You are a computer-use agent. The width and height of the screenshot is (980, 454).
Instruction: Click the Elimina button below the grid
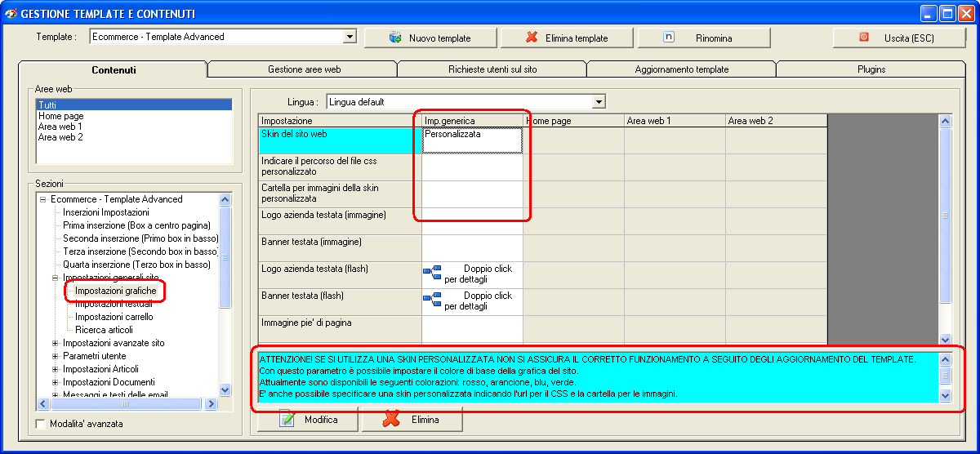click(x=412, y=420)
